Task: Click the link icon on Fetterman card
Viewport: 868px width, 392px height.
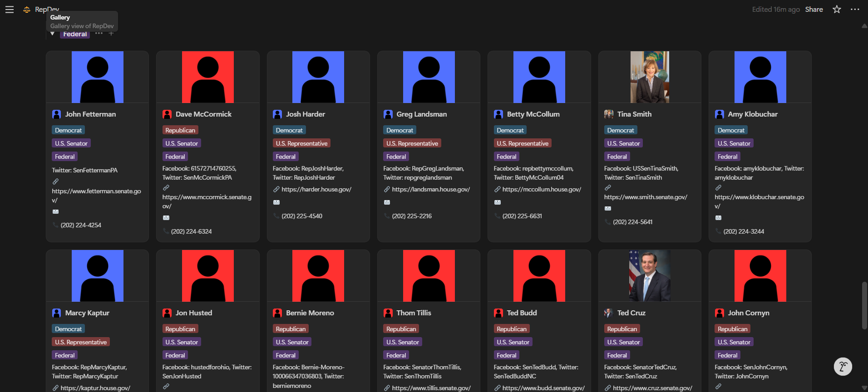Action: [x=55, y=181]
